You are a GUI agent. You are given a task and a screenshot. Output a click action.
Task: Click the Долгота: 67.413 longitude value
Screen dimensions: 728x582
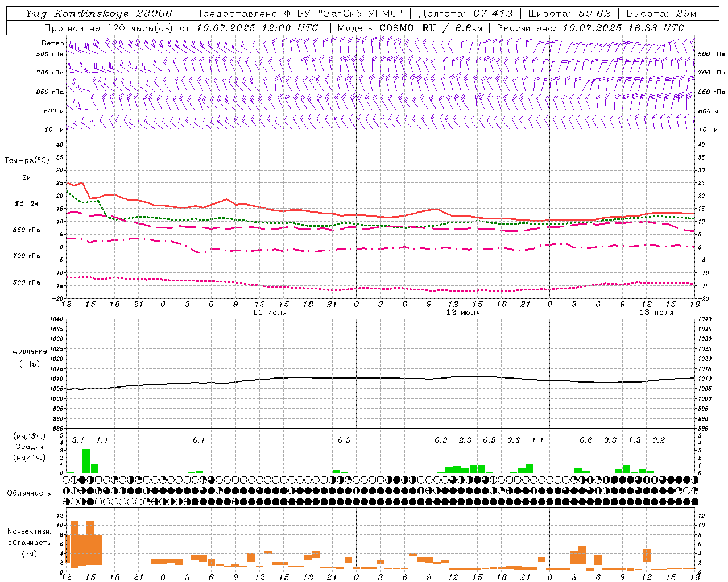pyautogui.click(x=466, y=14)
